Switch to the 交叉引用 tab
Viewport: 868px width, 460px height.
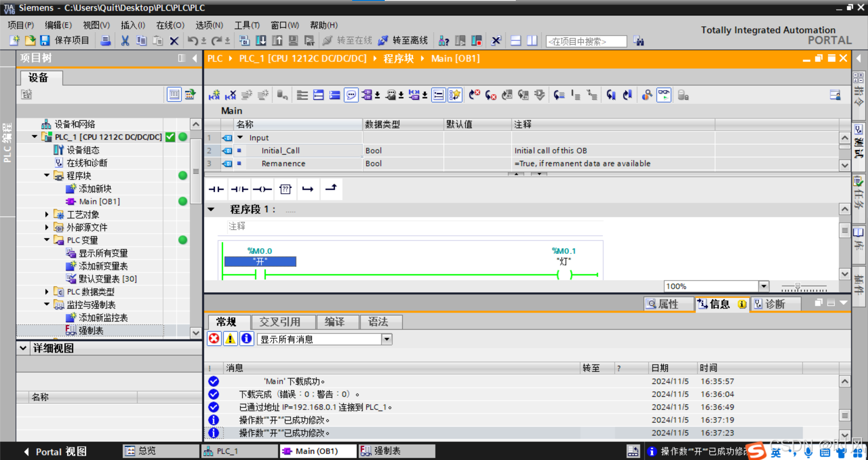(x=283, y=322)
